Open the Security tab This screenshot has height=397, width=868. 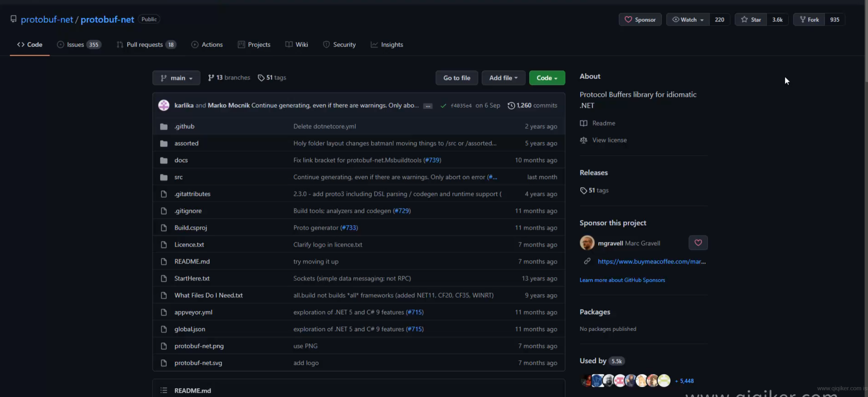[339, 45]
